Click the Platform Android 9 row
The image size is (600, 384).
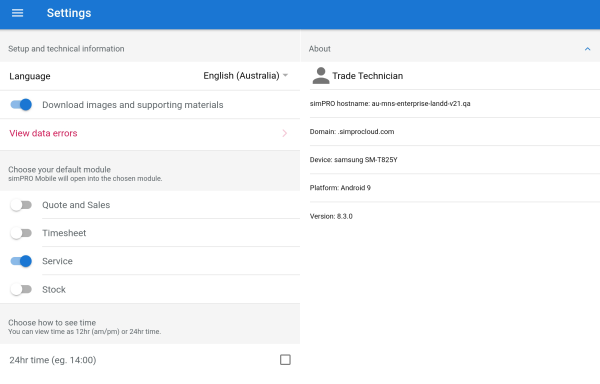pyautogui.click(x=455, y=188)
